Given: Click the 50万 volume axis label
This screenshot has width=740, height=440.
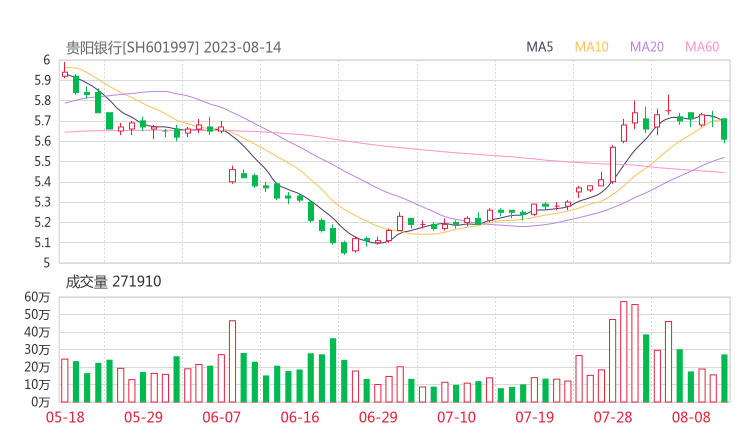Looking at the screenshot, I should point(37,314).
